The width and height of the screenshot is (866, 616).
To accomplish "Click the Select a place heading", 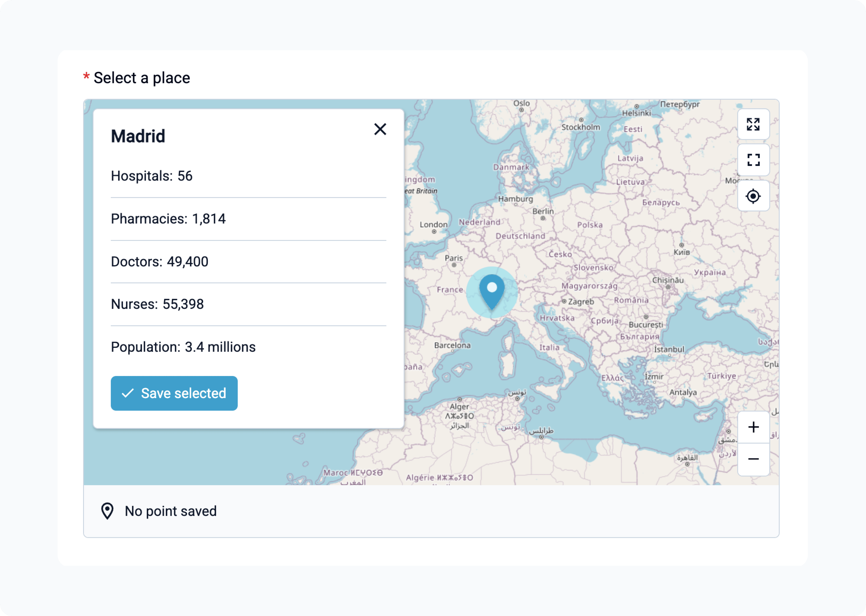I will (x=142, y=77).
